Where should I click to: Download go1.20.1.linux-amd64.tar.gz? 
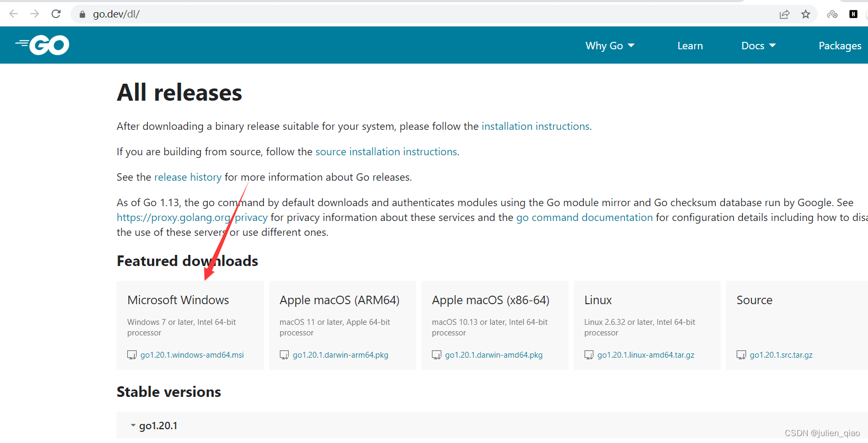coord(645,355)
